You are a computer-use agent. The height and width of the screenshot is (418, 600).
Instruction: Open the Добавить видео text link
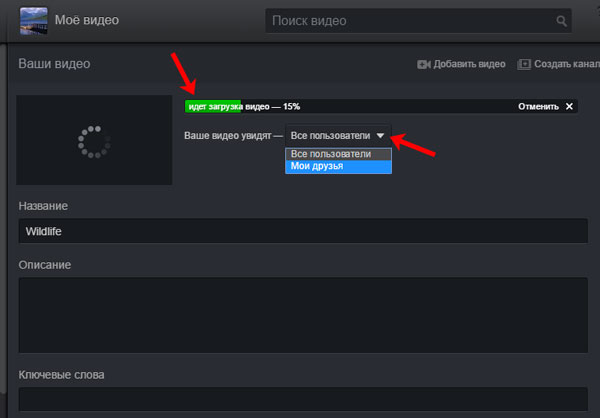pos(469,64)
